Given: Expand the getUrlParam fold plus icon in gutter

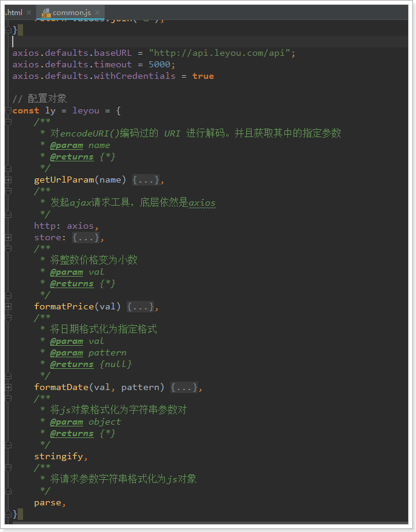Looking at the screenshot, I should 8,180.
